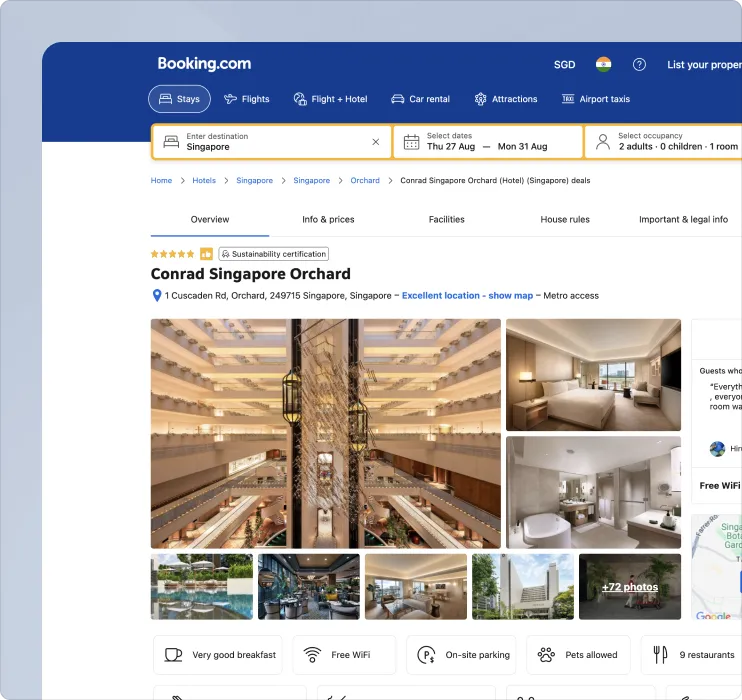The height and width of the screenshot is (700, 742).
Task: Click the yellow thumbs-up preferred badge
Action: [206, 254]
